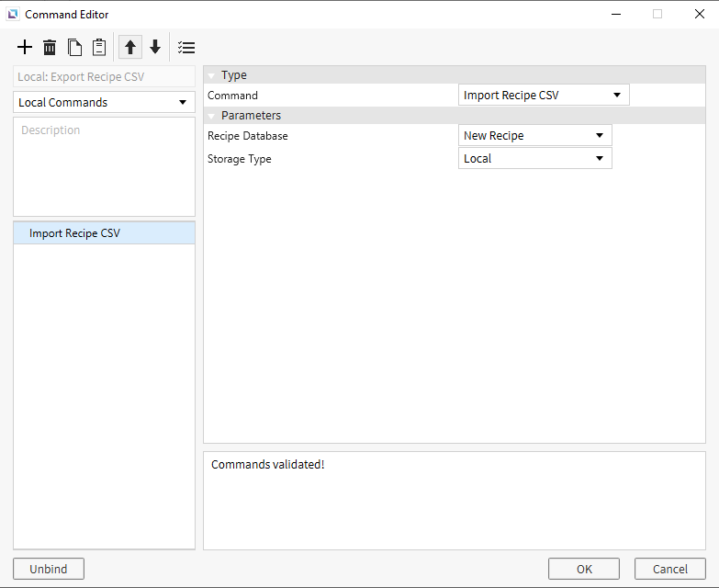Image resolution: width=719 pixels, height=588 pixels.
Task: Click the Command label in the Type section
Action: click(232, 96)
